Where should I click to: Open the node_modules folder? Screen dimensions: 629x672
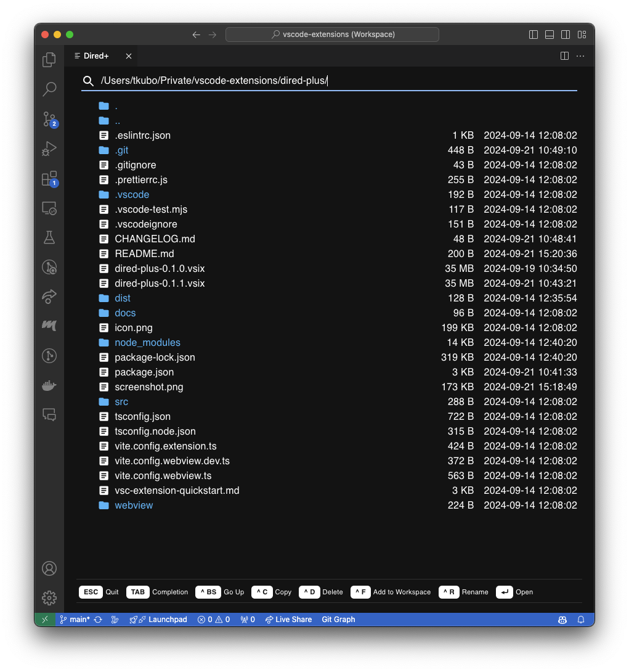point(337,342)
